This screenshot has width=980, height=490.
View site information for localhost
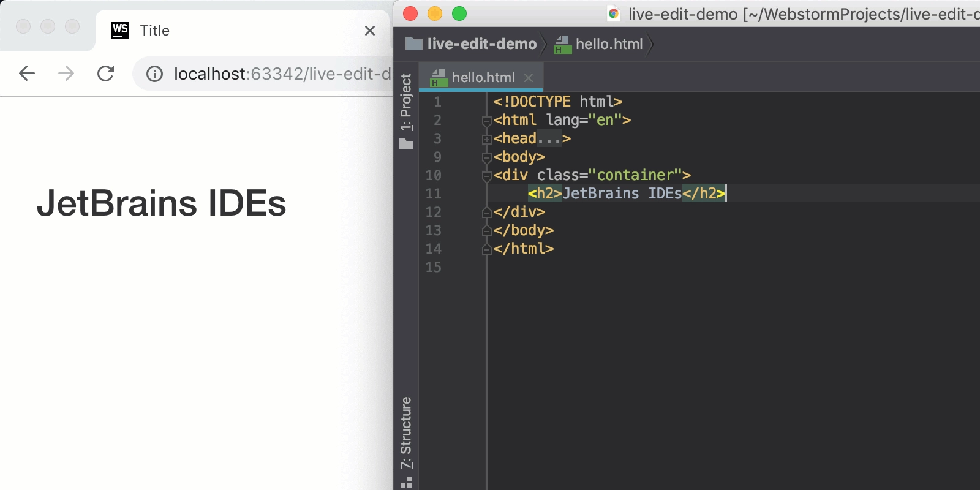154,74
